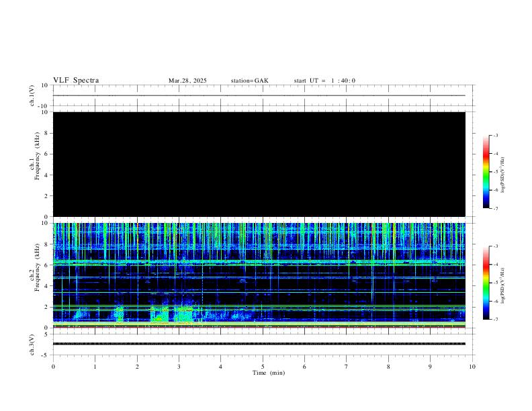Click the ch.1 "Frequency (kHz)" axis label
This screenshot has width=532, height=411.
click(37, 156)
